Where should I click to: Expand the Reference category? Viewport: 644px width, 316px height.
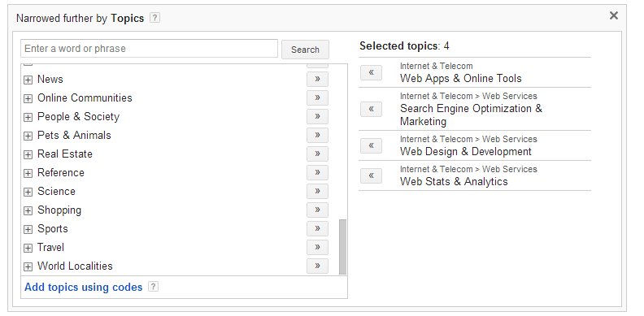28,173
